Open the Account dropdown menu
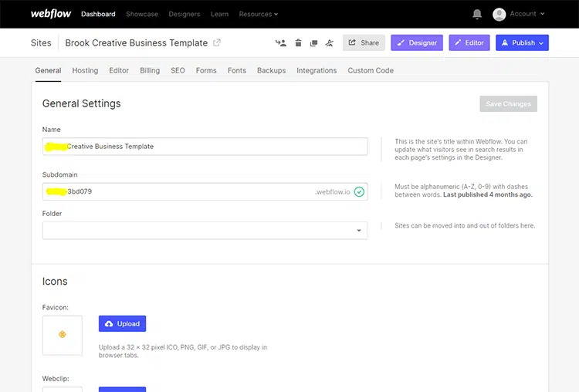This screenshot has width=579, height=392. coord(527,14)
